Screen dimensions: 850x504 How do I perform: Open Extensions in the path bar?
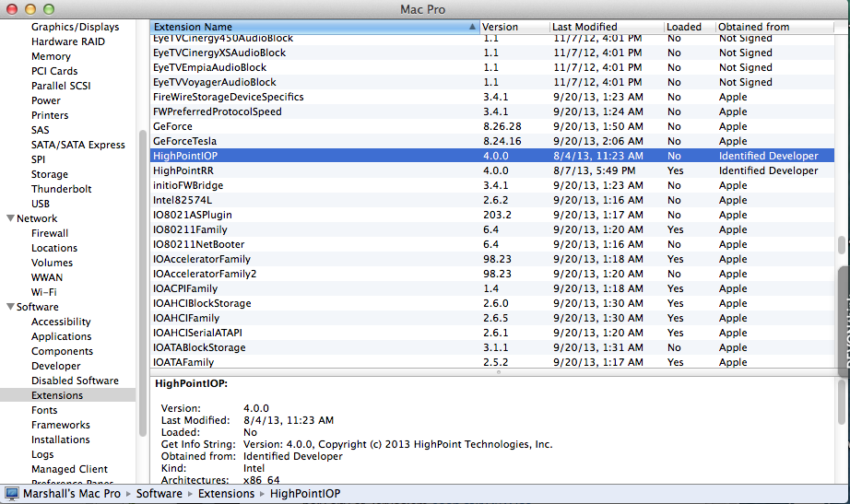pyautogui.click(x=226, y=494)
